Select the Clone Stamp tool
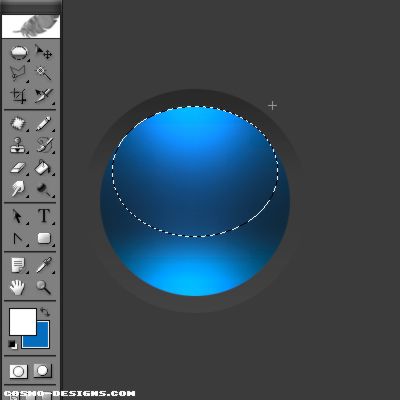This screenshot has height=400, width=400. click(x=18, y=145)
